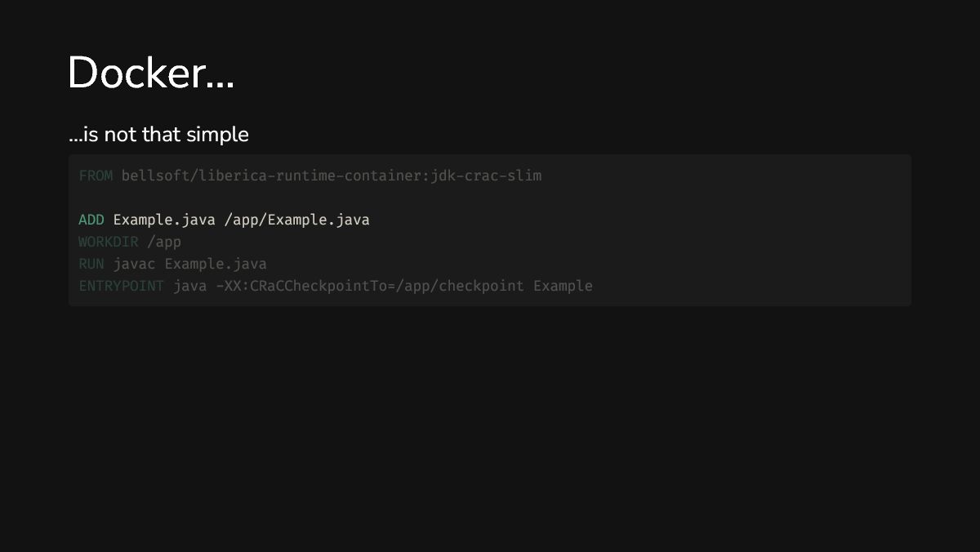Click the trailing Example class name

tap(563, 286)
